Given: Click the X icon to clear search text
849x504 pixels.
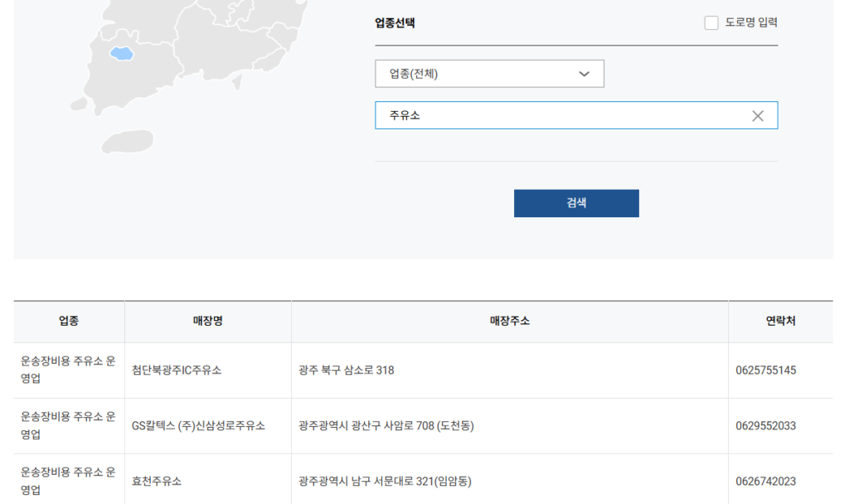Looking at the screenshot, I should 758,115.
